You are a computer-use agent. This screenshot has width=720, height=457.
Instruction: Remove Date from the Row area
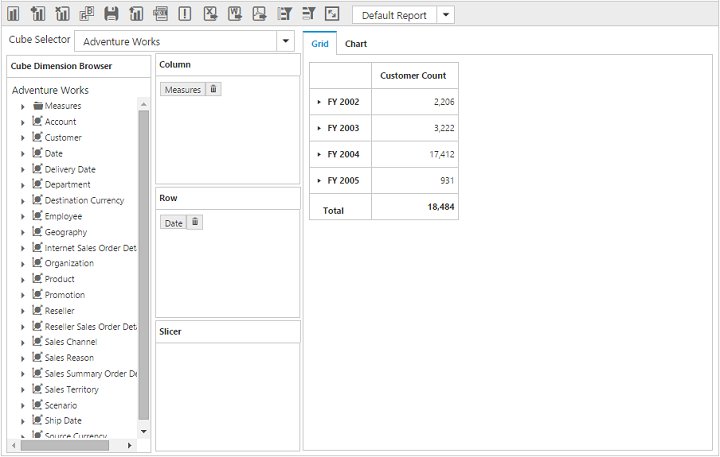pyautogui.click(x=195, y=222)
